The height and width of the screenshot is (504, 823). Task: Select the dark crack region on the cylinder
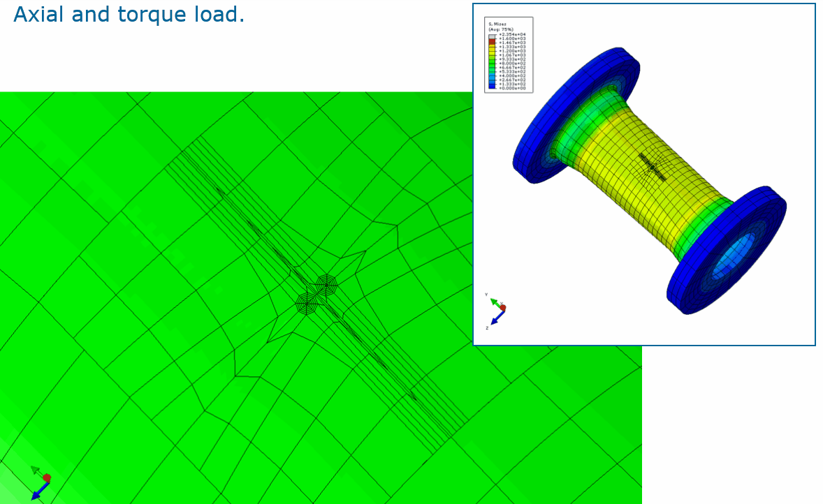click(x=651, y=166)
